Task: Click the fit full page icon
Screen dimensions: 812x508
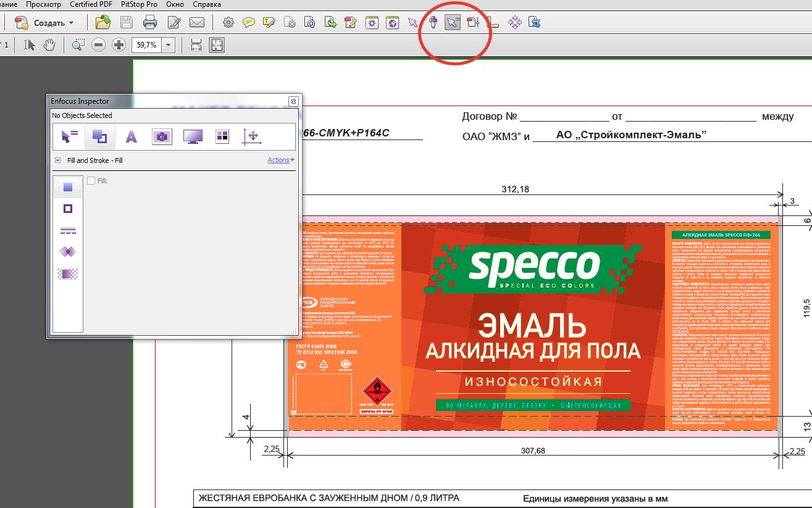Action: 217,44
